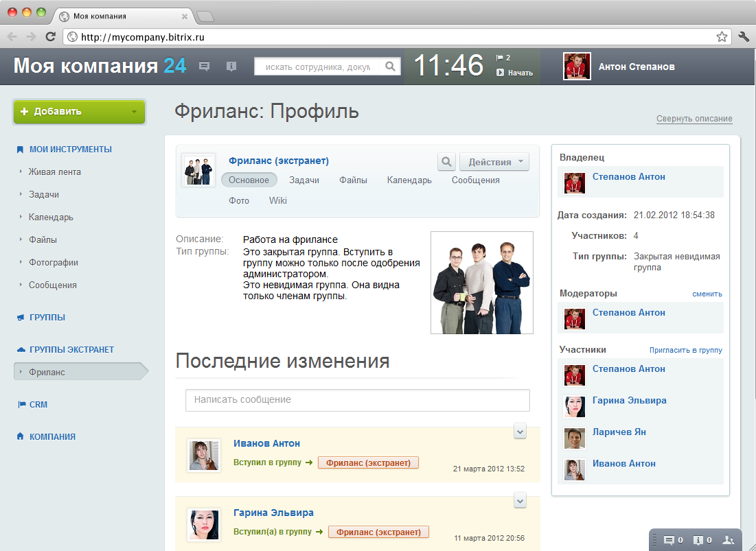Screen dimensions: 756x551
Task: Reload the page with refresh icon
Action: [x=50, y=36]
